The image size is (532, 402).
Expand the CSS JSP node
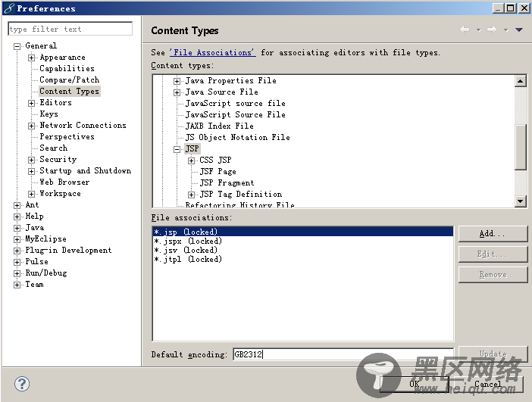click(x=192, y=160)
